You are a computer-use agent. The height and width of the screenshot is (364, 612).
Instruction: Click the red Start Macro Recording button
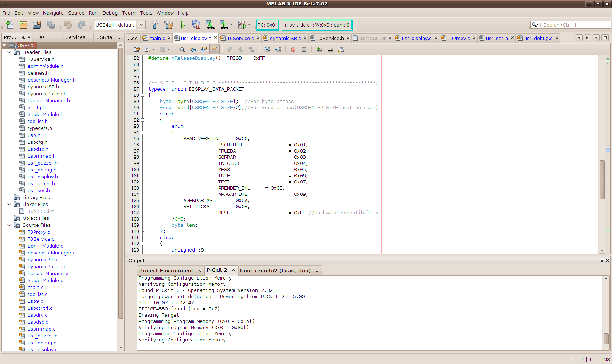coord(293,50)
